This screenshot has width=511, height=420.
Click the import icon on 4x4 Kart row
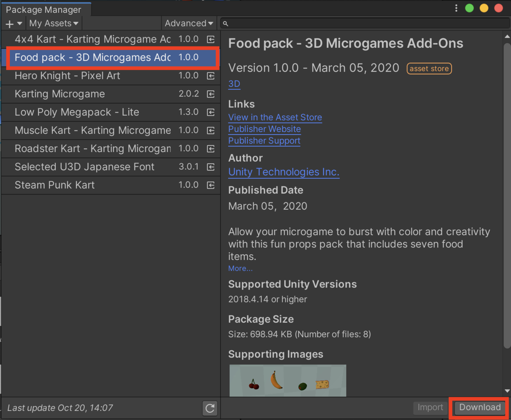pos(210,39)
